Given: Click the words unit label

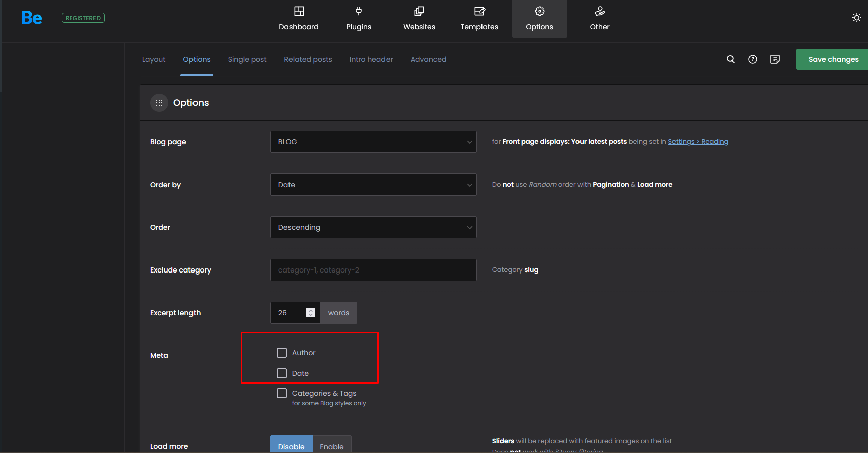Looking at the screenshot, I should (x=339, y=313).
